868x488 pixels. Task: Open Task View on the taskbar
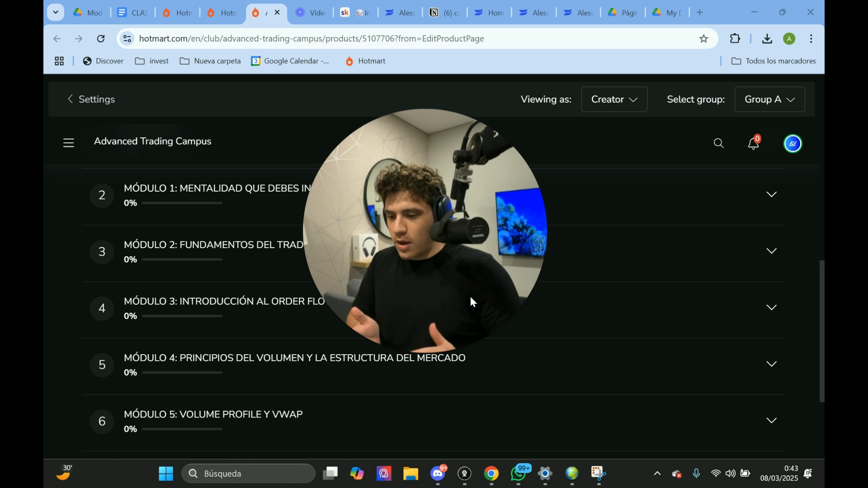[x=330, y=474]
